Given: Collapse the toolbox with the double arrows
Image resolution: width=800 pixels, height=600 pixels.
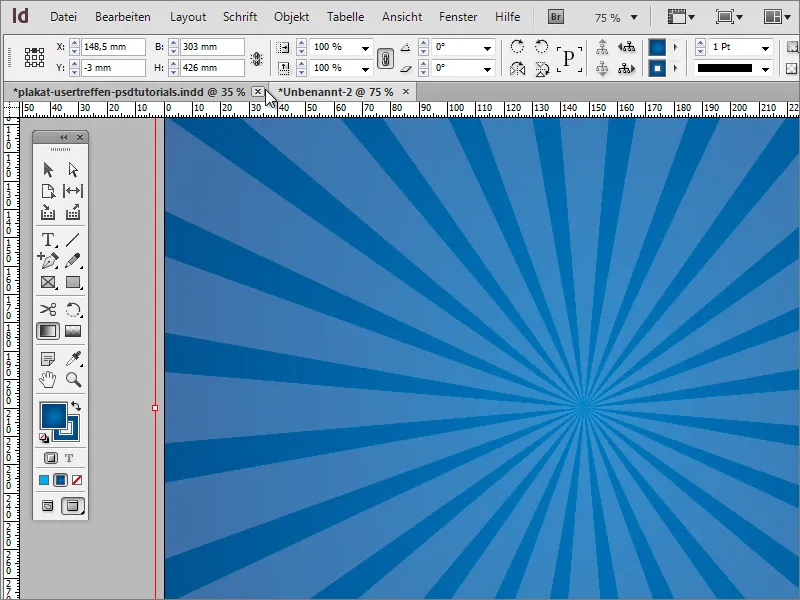Looking at the screenshot, I should coord(62,136).
